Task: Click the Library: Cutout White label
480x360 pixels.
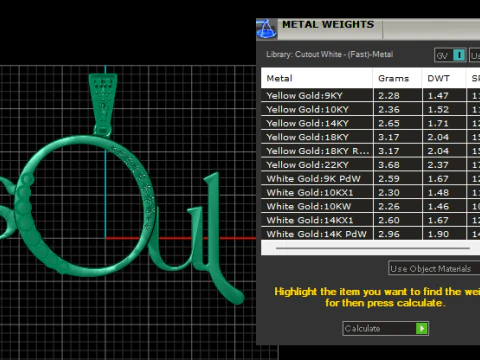Action: point(330,54)
